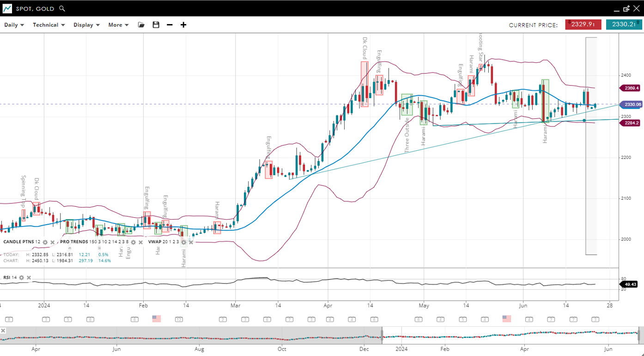Open the More menu

click(x=118, y=25)
